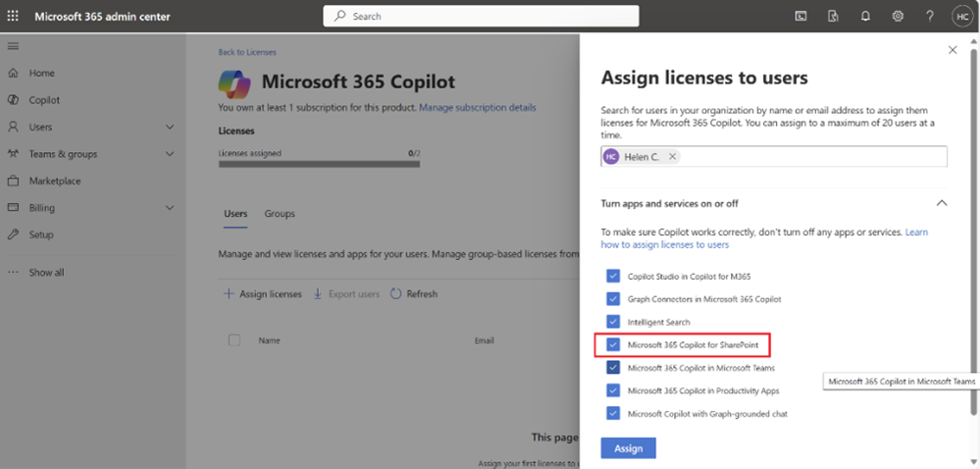The width and height of the screenshot is (980, 469).
Task: Click the Refresh circular arrow icon
Action: (x=395, y=294)
